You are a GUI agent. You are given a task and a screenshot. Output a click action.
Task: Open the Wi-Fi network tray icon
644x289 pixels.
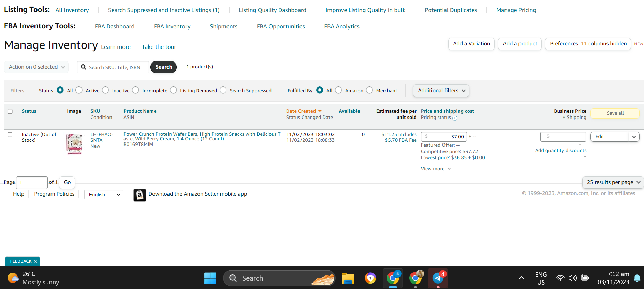(x=560, y=278)
